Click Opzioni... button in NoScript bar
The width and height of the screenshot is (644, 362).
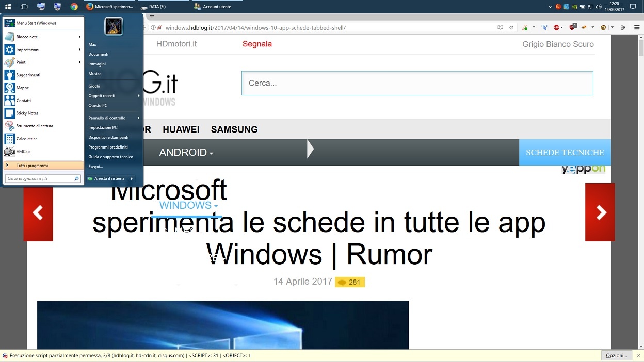tap(616, 355)
